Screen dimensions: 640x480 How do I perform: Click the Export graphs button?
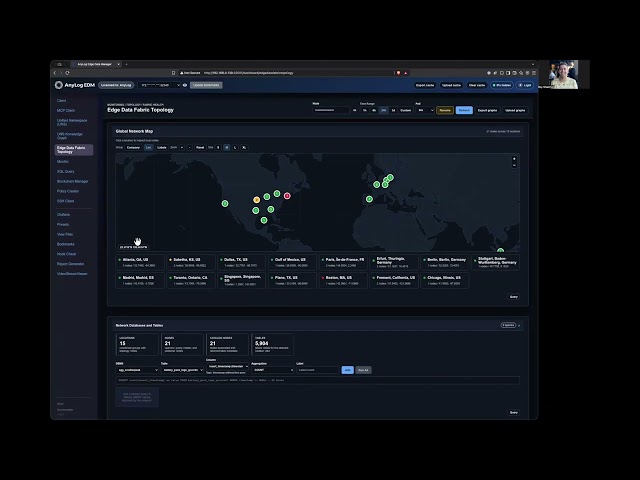[x=487, y=110]
